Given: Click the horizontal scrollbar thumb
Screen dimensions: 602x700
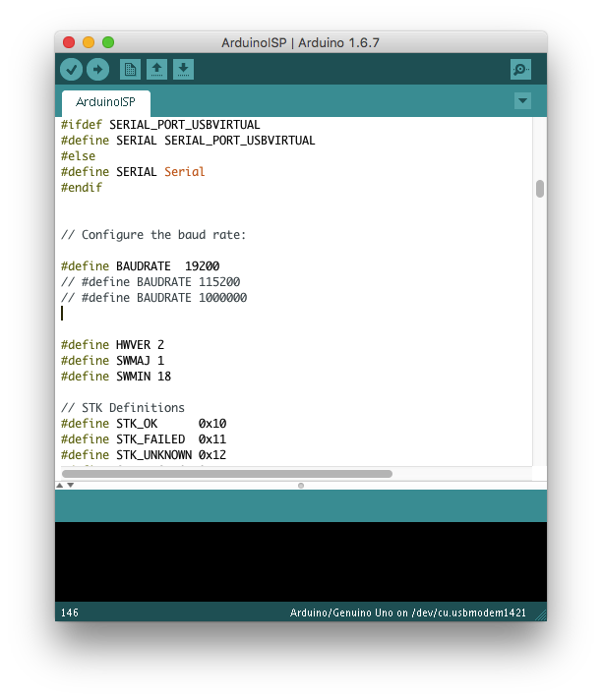Looking at the screenshot, I should [227, 474].
